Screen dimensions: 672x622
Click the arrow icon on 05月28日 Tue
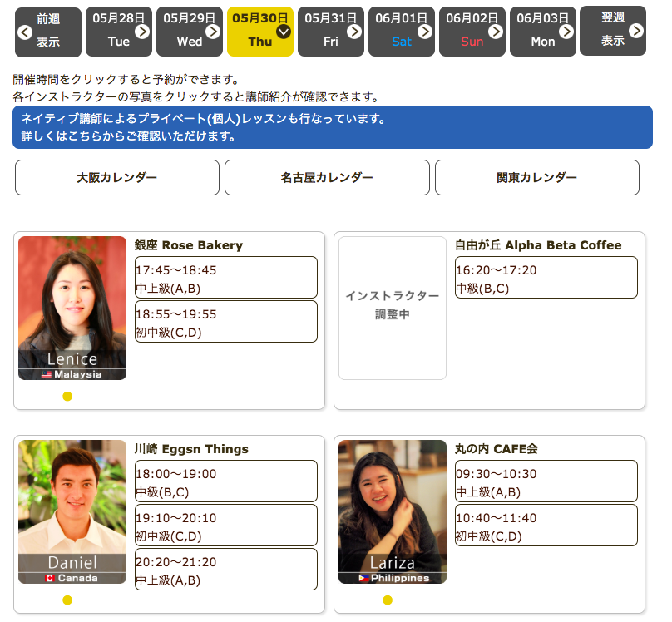pos(142,32)
